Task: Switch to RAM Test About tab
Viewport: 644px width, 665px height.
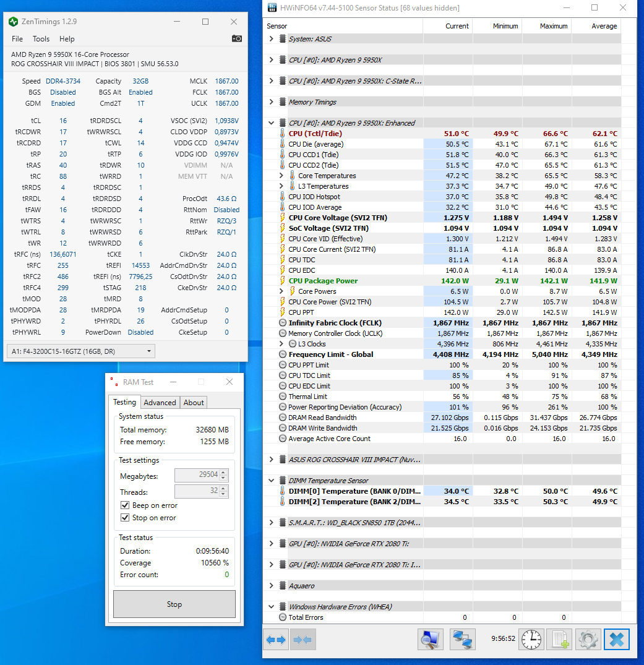Action: [x=194, y=403]
